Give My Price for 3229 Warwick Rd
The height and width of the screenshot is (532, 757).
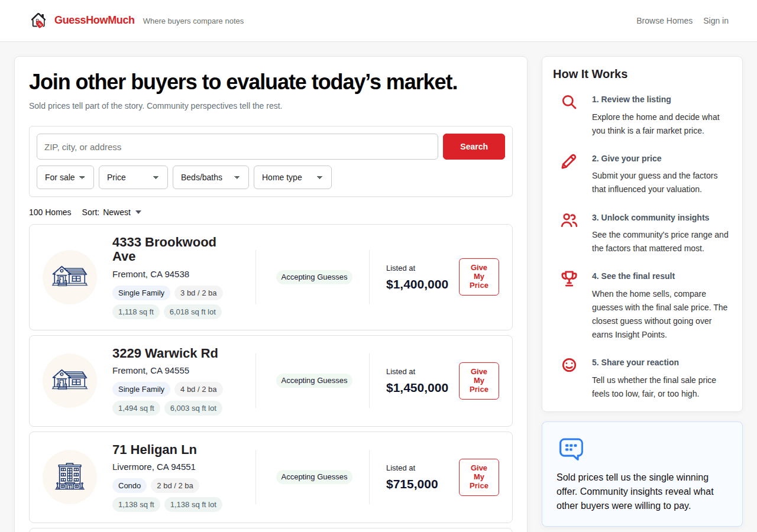[479, 381]
